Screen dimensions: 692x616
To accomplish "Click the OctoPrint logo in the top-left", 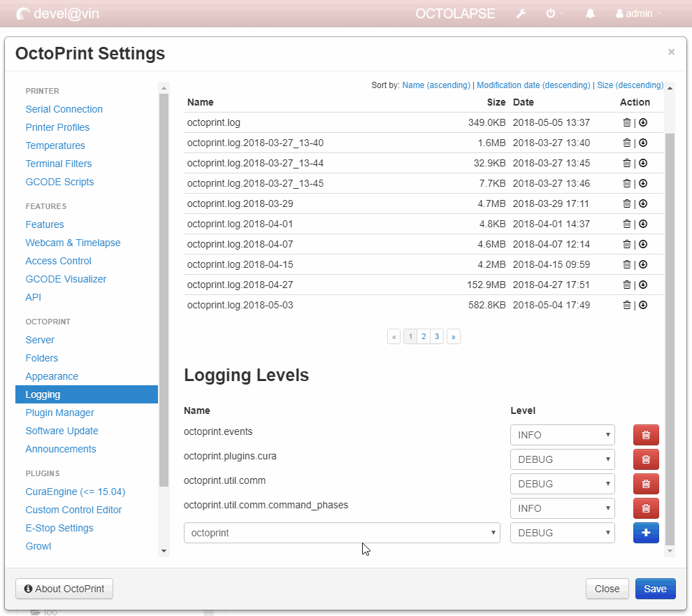I will coord(23,13).
